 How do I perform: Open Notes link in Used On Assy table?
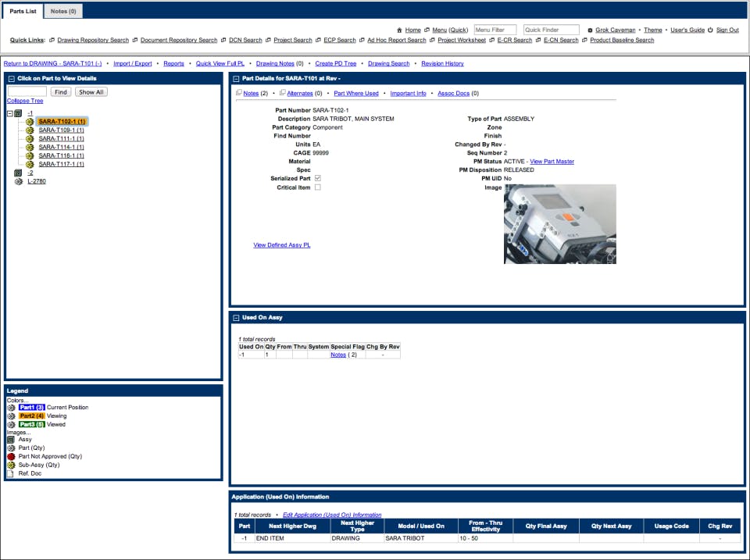point(338,355)
